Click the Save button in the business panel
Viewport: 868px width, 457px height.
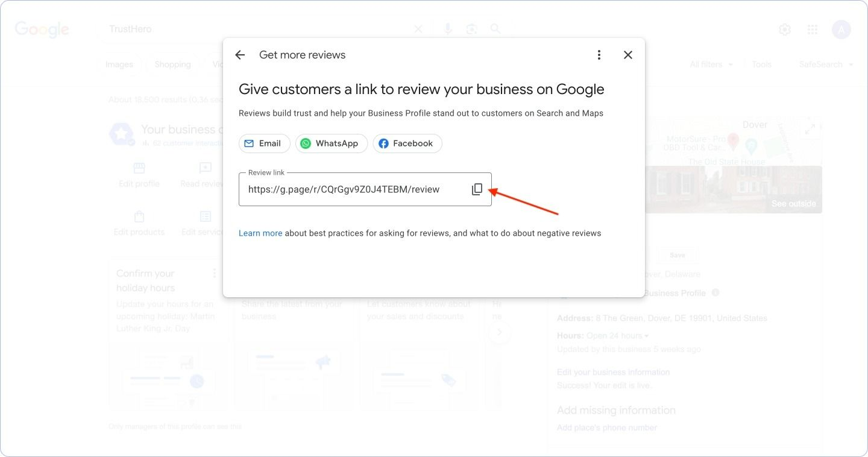tap(678, 256)
